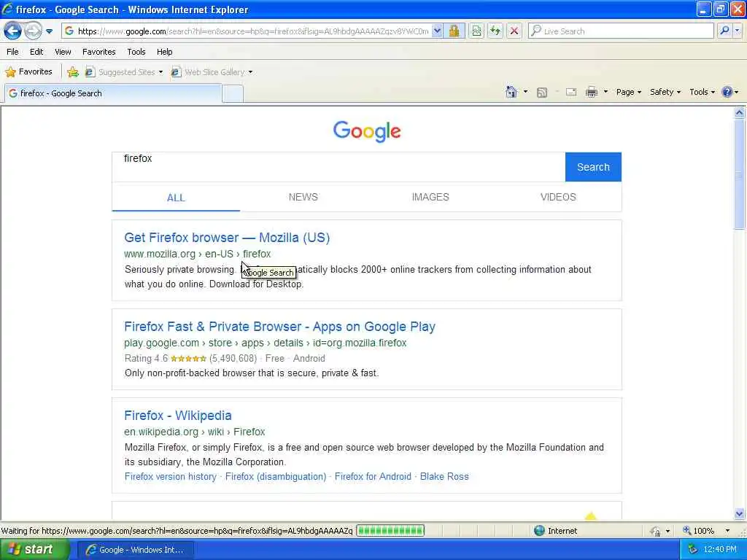Viewport: 747px width, 560px height.
Task: Select the NEWS results tab
Action: (303, 197)
